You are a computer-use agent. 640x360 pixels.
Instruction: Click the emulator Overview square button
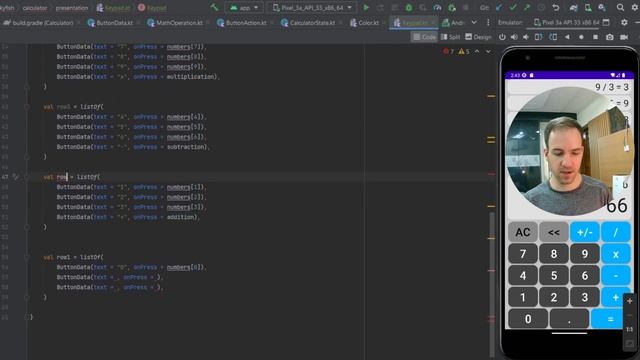click(596, 37)
